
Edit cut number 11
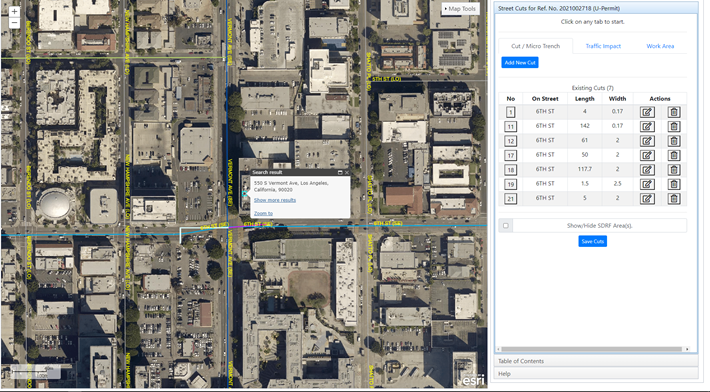(x=647, y=126)
